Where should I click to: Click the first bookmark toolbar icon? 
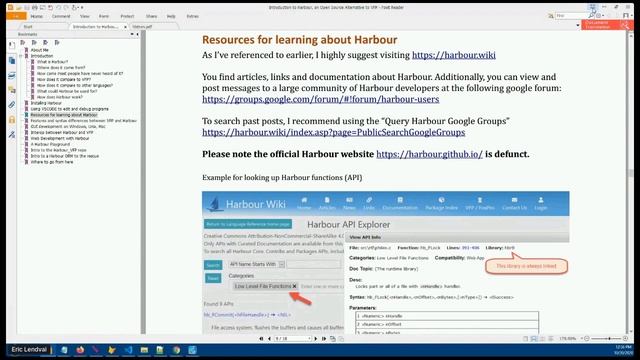[x=23, y=42]
